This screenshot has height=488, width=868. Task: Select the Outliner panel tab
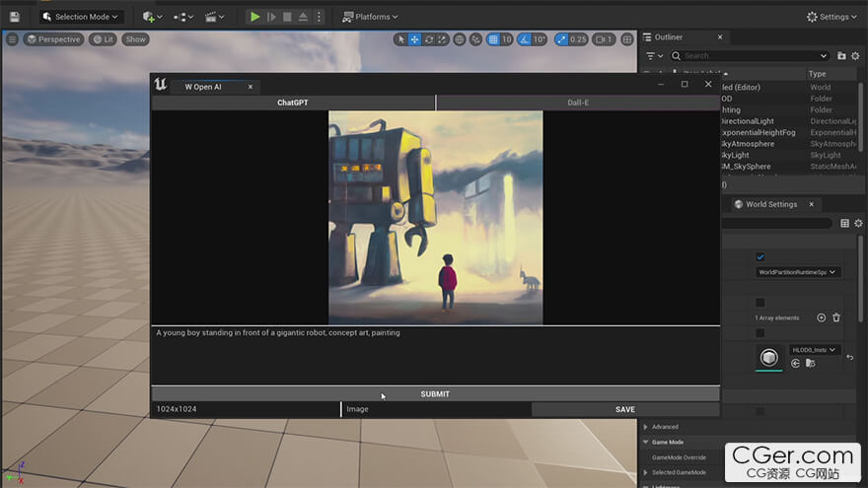[669, 37]
